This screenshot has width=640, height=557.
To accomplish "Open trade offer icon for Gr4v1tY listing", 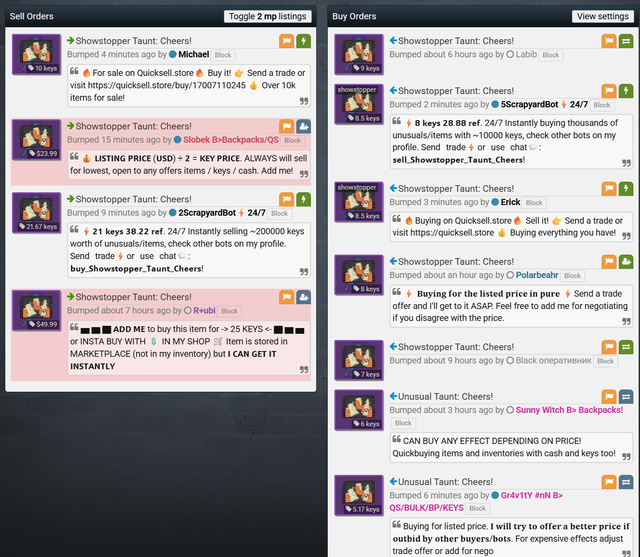I will [x=626, y=482].
